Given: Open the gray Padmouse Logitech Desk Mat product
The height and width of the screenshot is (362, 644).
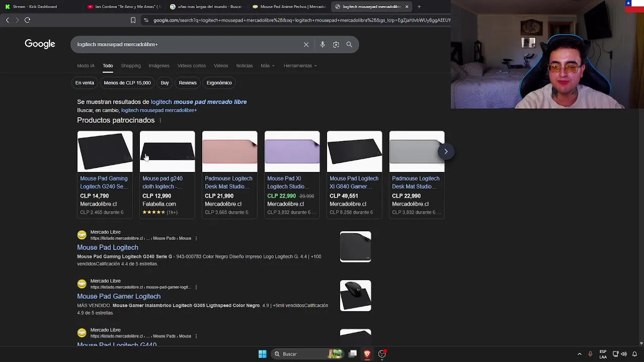Looking at the screenshot, I should [x=417, y=174].
